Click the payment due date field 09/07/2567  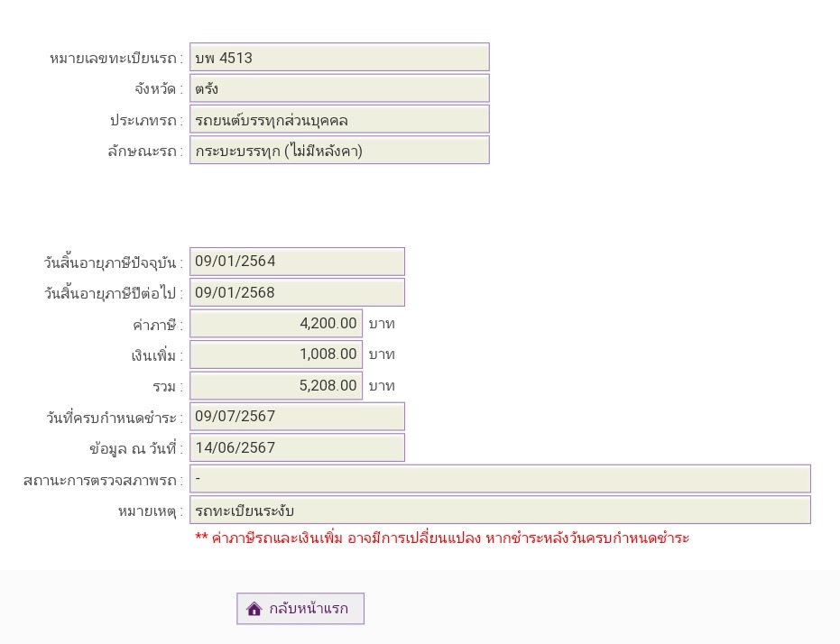tap(298, 417)
